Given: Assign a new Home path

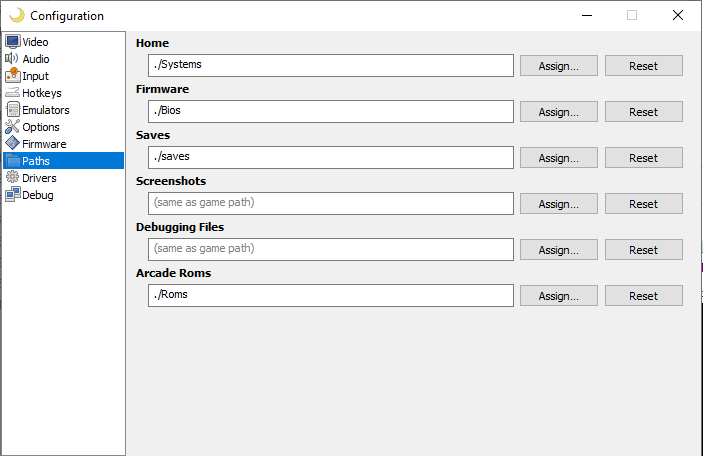Looking at the screenshot, I should 559,66.
